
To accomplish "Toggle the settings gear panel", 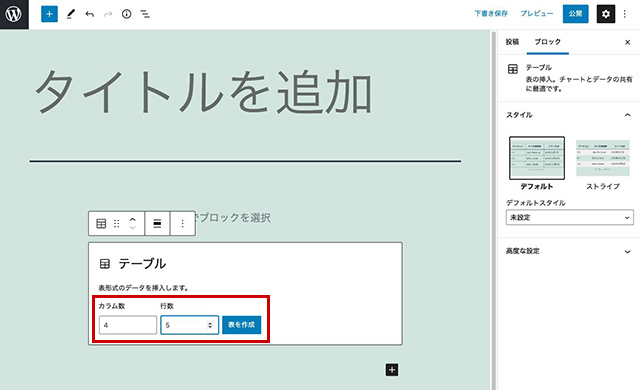I will 606,14.
